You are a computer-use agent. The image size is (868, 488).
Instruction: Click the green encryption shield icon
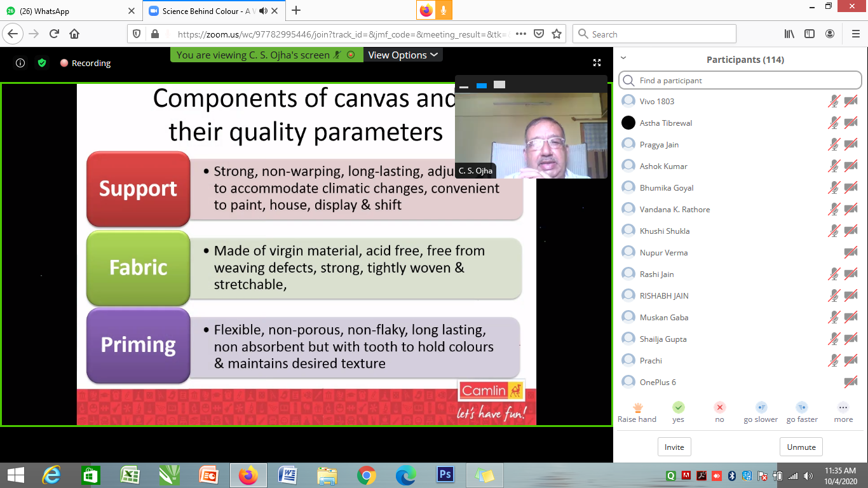pos(42,63)
